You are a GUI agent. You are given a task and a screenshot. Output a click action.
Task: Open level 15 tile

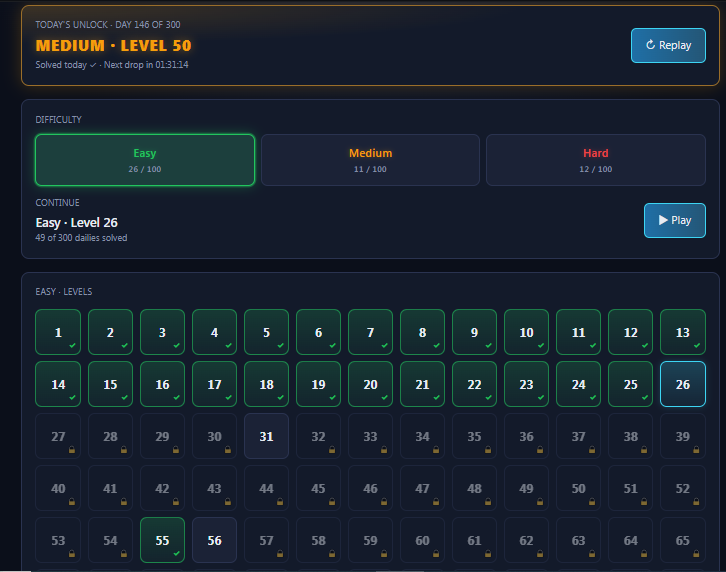(x=110, y=384)
